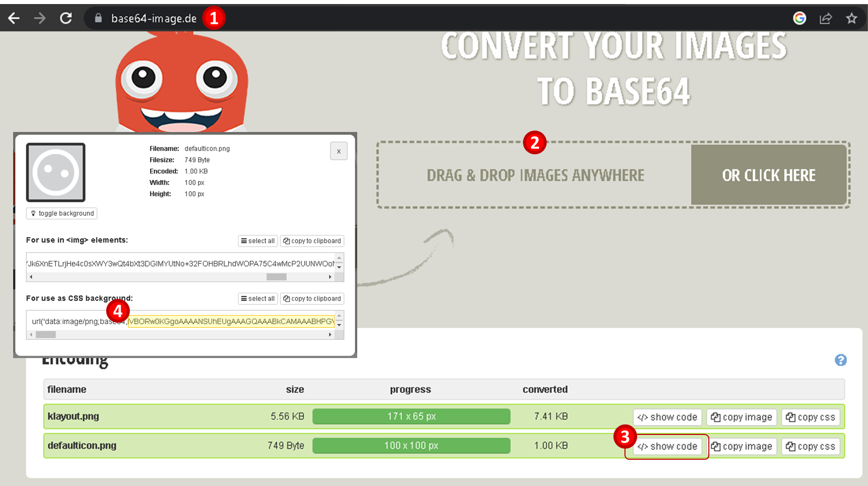Select all img element code

click(x=258, y=241)
